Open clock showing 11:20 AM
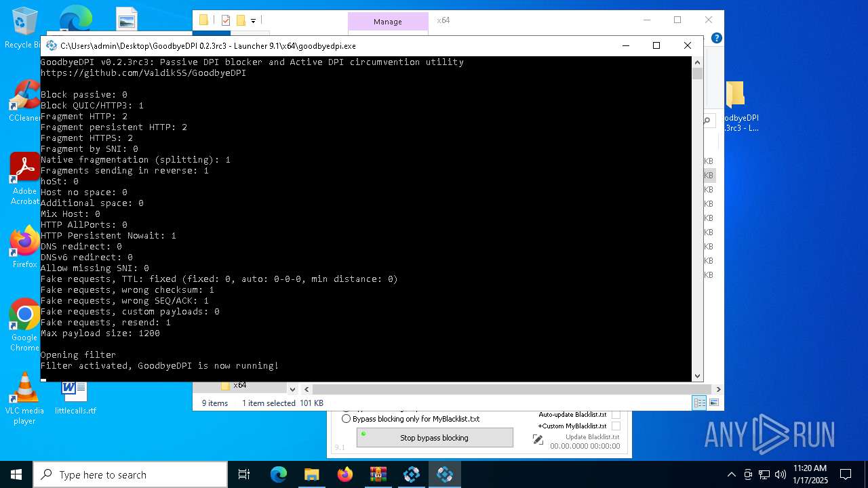This screenshot has height=488, width=868. point(810,474)
